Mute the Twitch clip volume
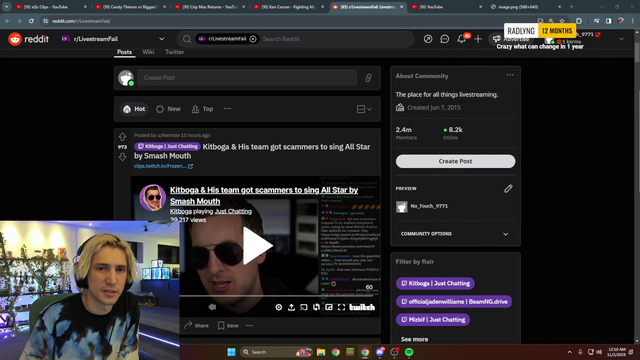Image resolution: width=640 pixels, height=360 pixels. pyautogui.click(x=212, y=307)
